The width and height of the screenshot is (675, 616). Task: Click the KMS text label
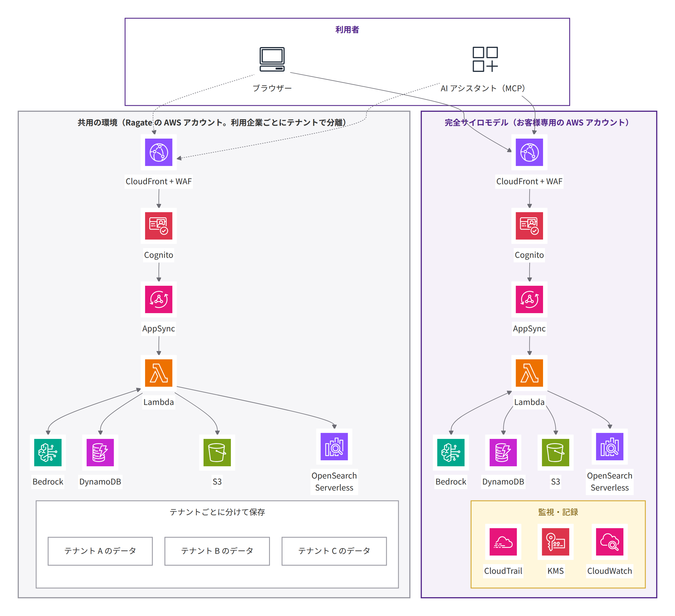(556, 571)
